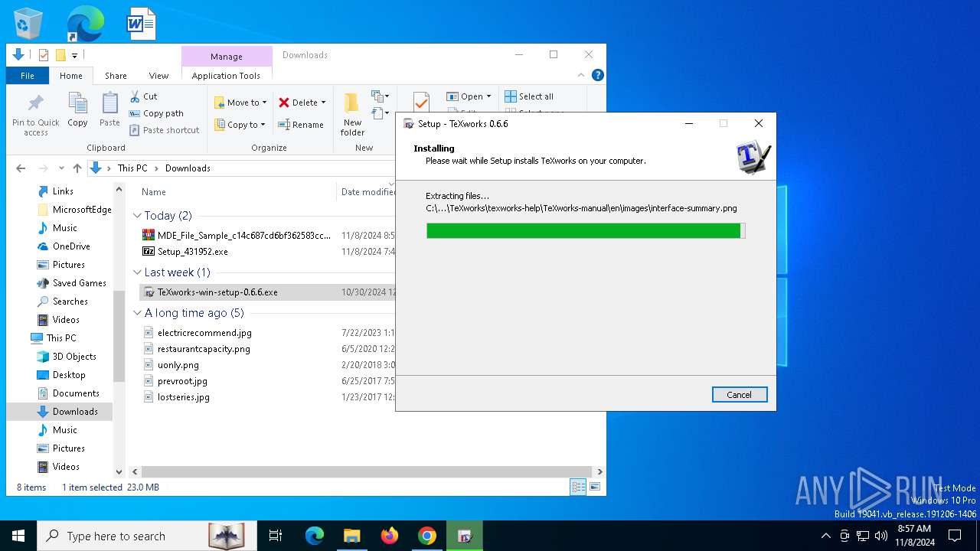
Task: Open Delete dropdown arrow
Action: click(x=323, y=103)
